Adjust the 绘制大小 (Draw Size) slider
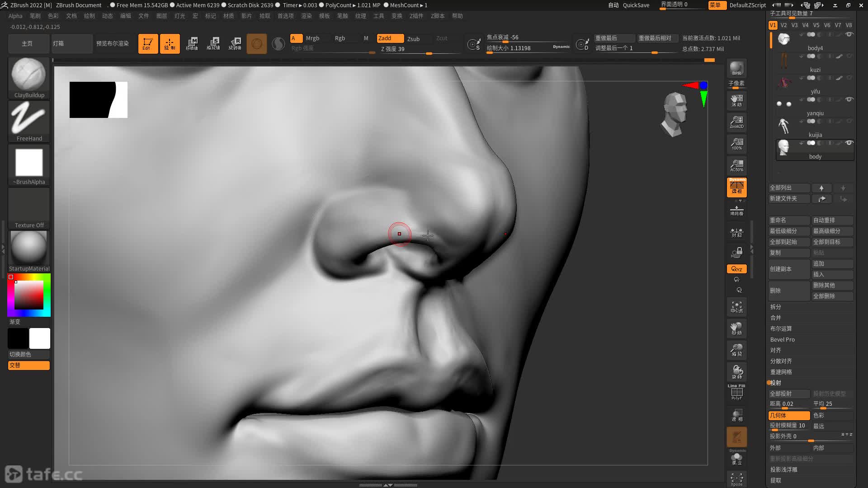868x488 pixels. click(528, 48)
